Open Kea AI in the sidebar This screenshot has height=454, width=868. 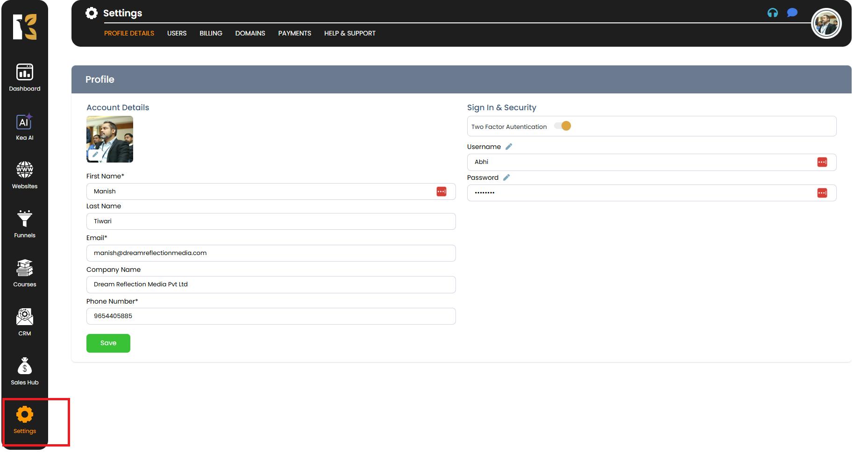24,127
